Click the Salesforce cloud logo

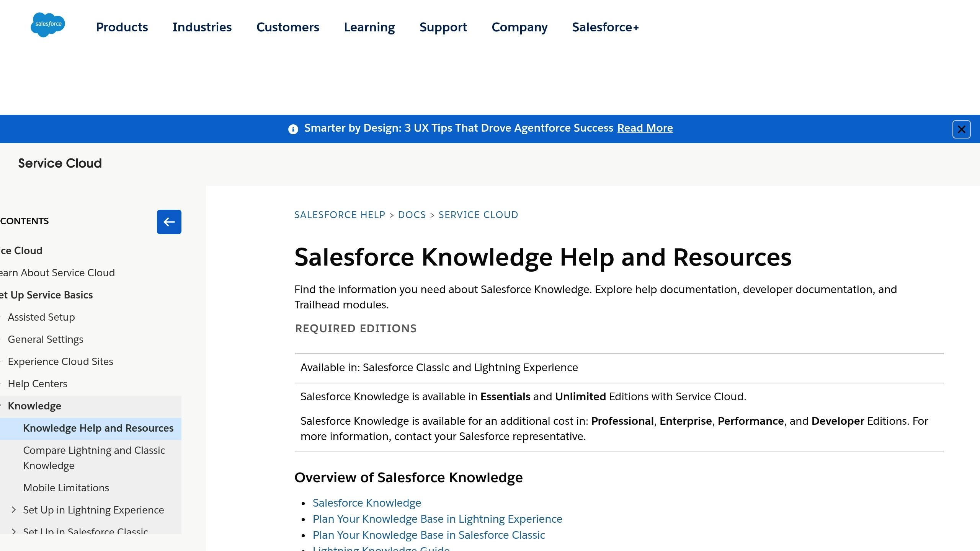point(48,25)
